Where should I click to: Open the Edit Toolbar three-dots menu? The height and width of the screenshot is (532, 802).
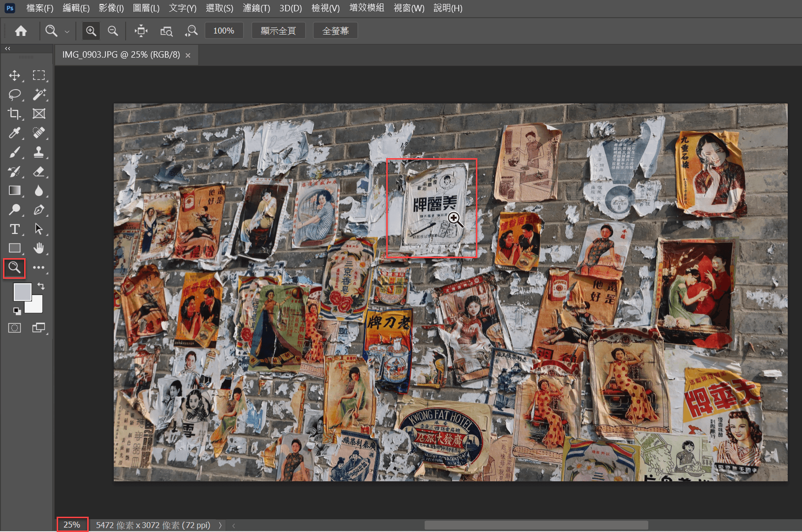(x=39, y=267)
